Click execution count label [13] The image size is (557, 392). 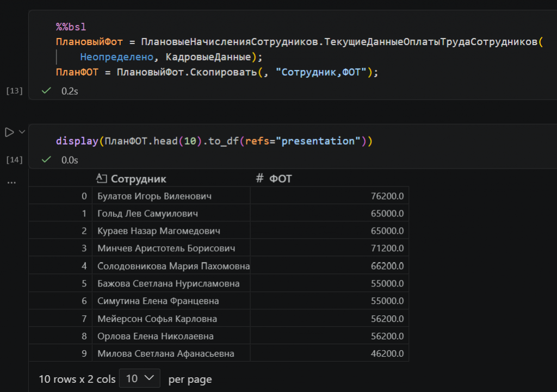point(15,91)
